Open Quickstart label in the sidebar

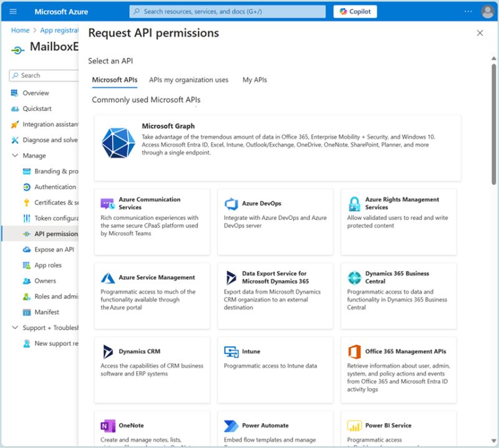pyautogui.click(x=37, y=109)
